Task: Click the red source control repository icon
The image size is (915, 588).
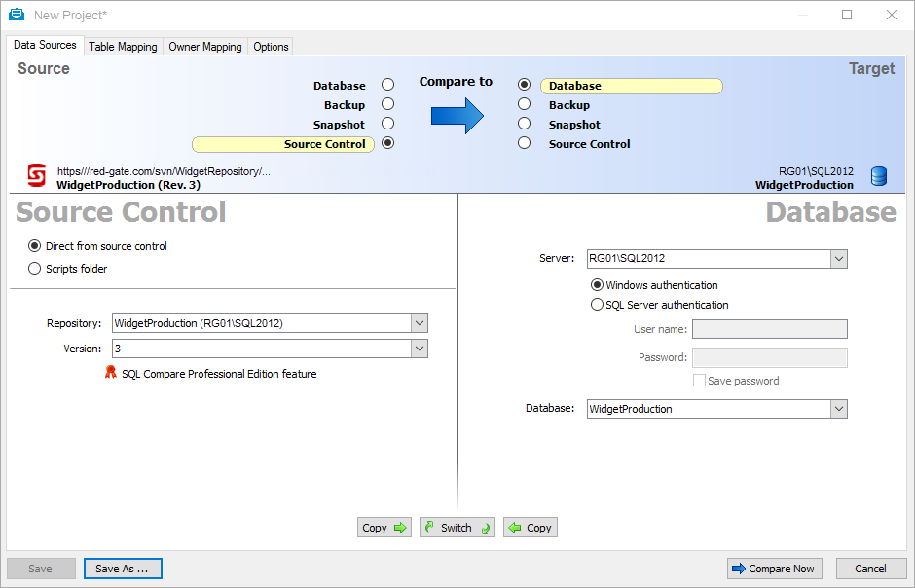Action: pos(36,175)
